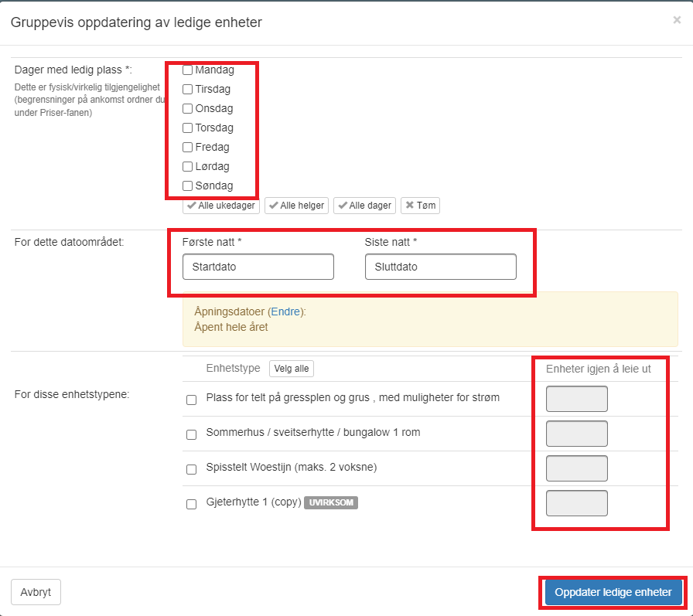The height and width of the screenshot is (616, 693).
Task: Check the Onsdag checkbox
Action: 187,109
